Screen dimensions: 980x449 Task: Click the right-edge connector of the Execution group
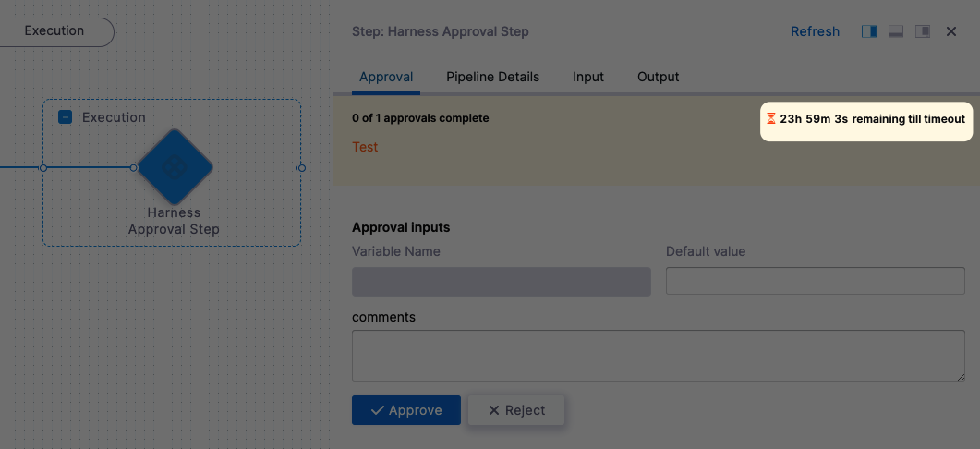coord(301,168)
